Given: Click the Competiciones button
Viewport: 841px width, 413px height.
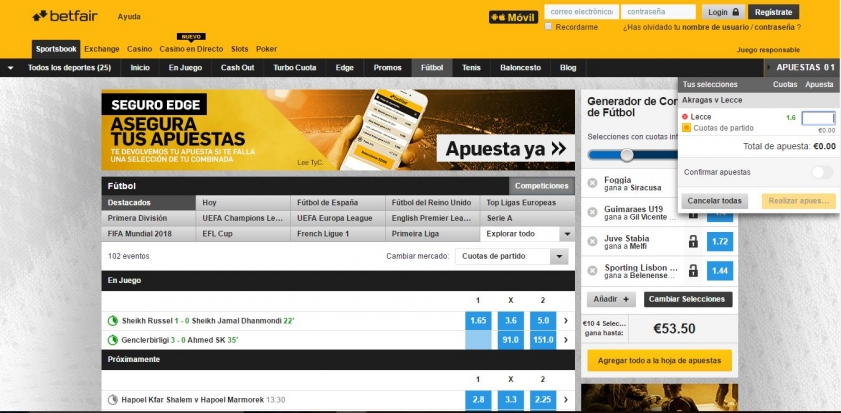Looking at the screenshot, I should tap(542, 186).
